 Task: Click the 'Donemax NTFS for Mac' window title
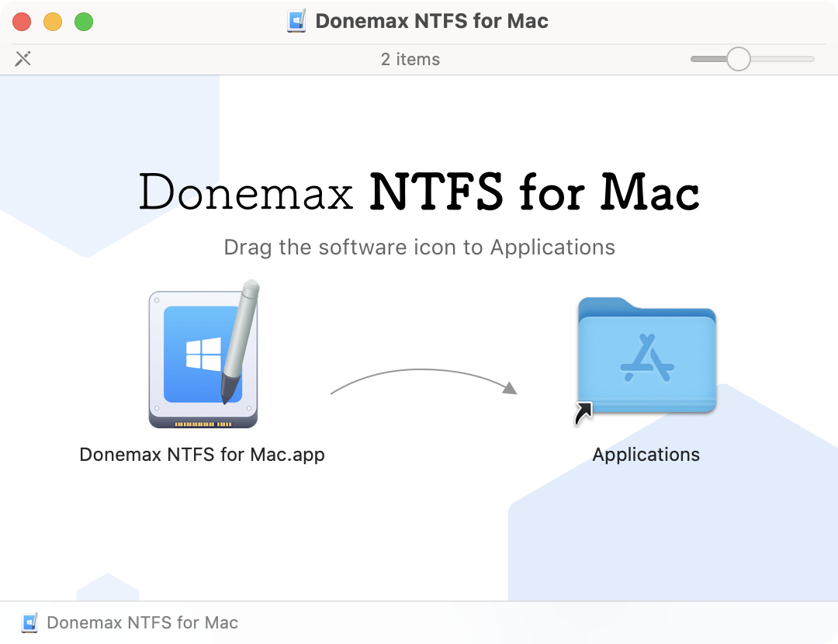click(432, 21)
